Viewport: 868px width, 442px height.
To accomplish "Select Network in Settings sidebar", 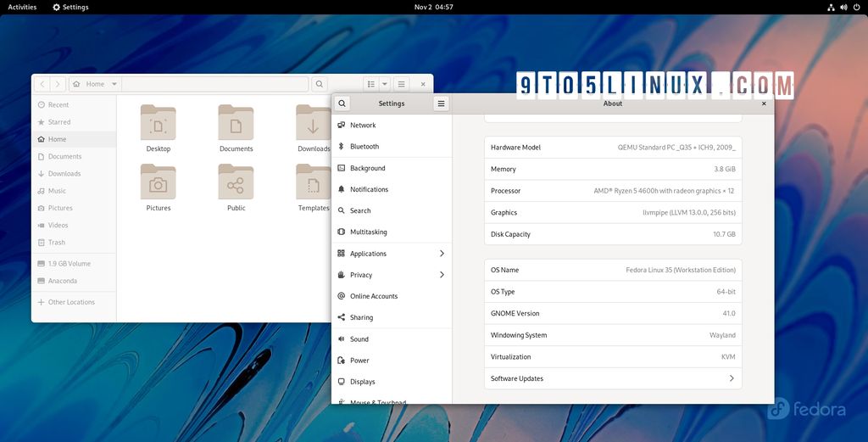I will (392, 126).
